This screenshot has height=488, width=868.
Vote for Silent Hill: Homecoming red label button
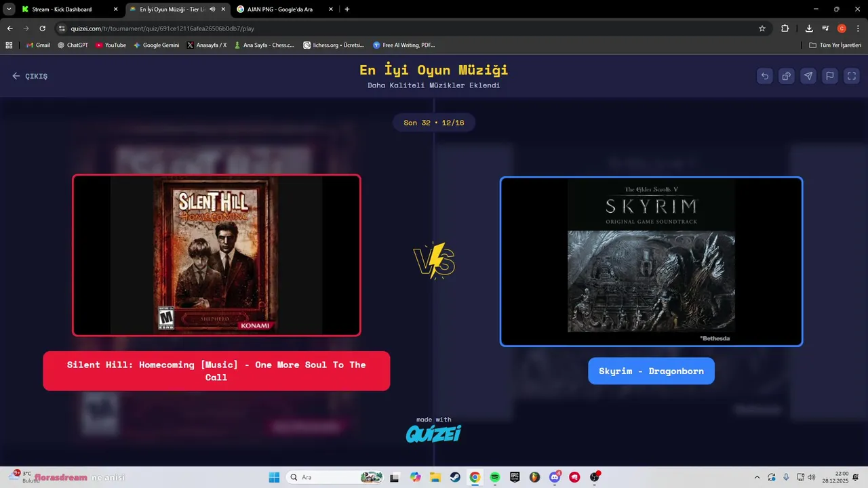pos(216,371)
